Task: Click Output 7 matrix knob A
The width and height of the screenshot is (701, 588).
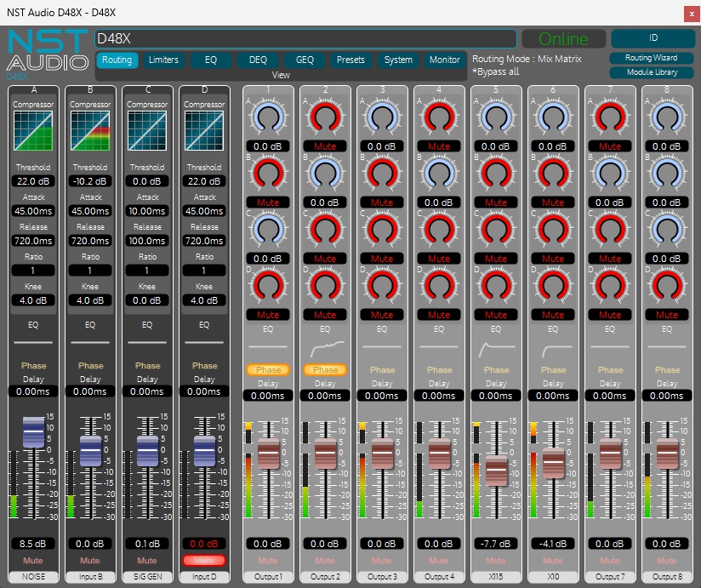Action: pos(610,117)
